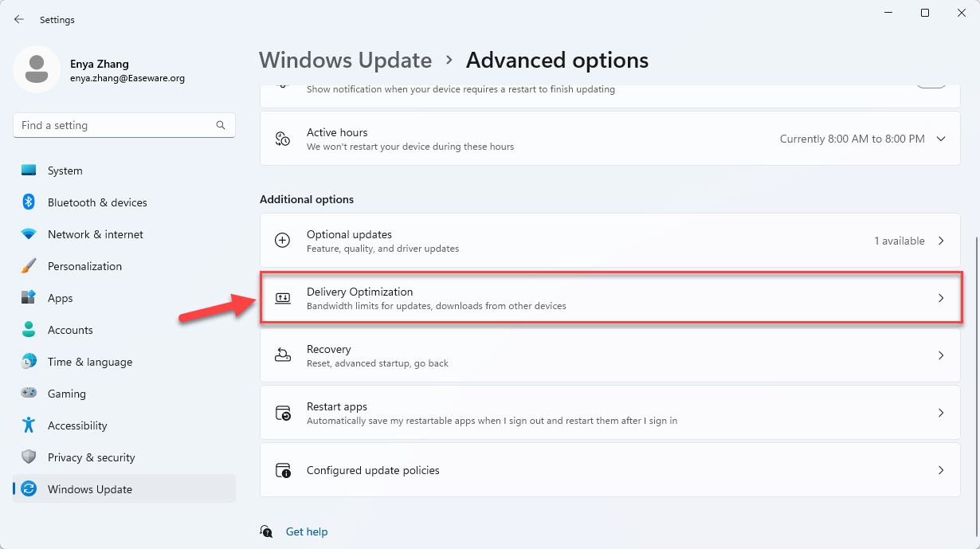Select Personalization in the sidebar

(124, 266)
